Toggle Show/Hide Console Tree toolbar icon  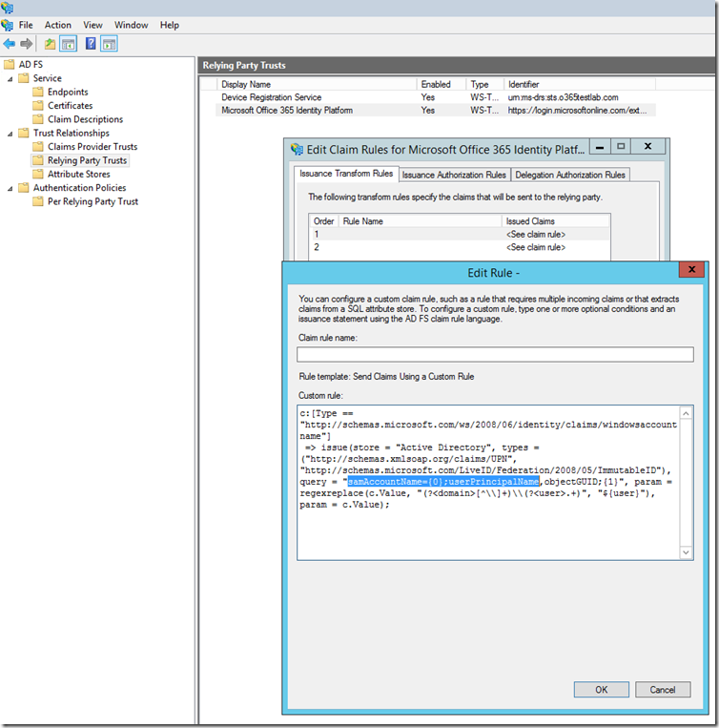pyautogui.click(x=69, y=44)
